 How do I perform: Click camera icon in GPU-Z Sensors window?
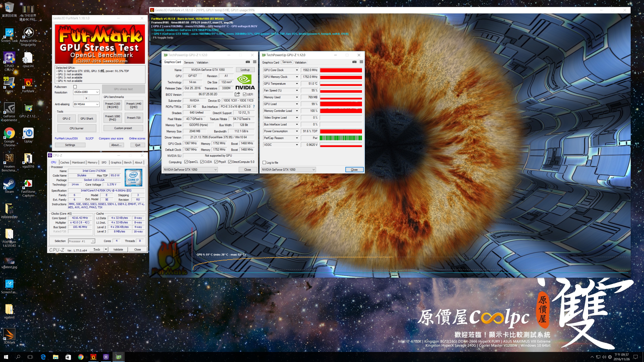point(354,62)
